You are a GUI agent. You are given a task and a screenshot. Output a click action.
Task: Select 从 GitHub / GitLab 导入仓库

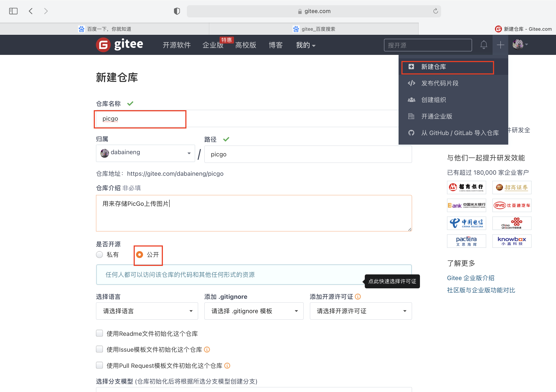[453, 133]
